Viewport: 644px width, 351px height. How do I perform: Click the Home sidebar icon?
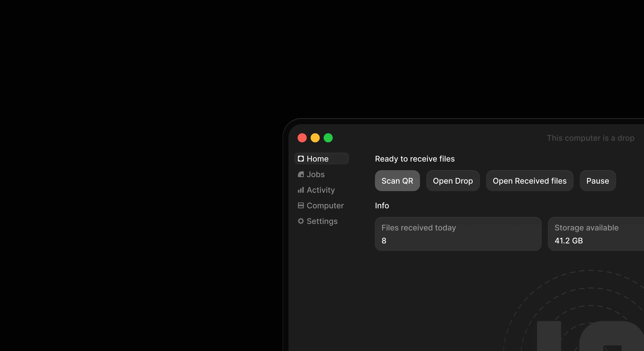[301, 159]
